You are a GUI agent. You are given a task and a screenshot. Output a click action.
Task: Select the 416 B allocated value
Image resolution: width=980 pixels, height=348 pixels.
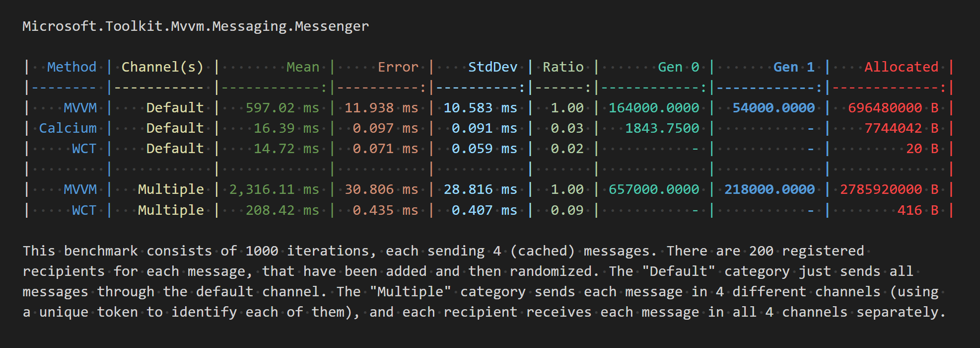point(918,210)
